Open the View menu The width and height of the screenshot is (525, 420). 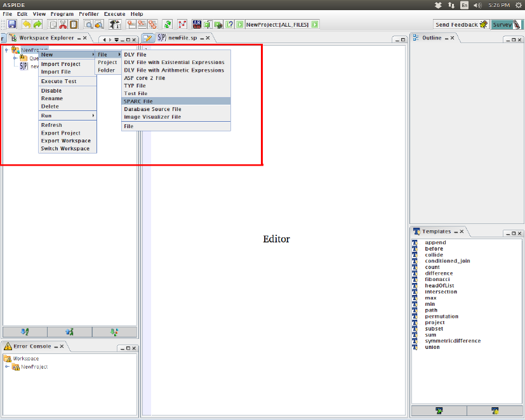(39, 14)
